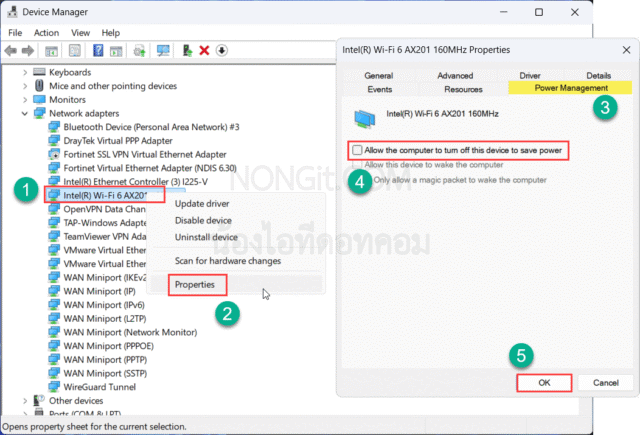This screenshot has height=435, width=640.
Task: Click the Keyboards category icon
Action: 39,72
